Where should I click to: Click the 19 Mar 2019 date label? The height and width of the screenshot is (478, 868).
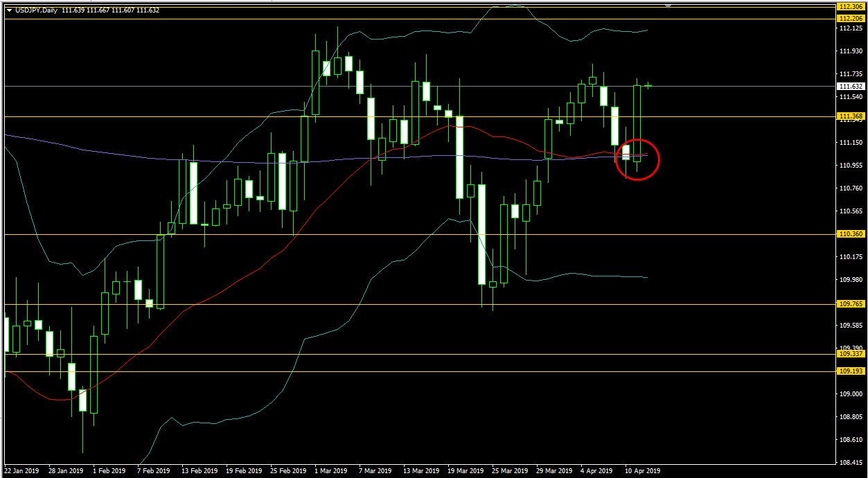click(465, 471)
